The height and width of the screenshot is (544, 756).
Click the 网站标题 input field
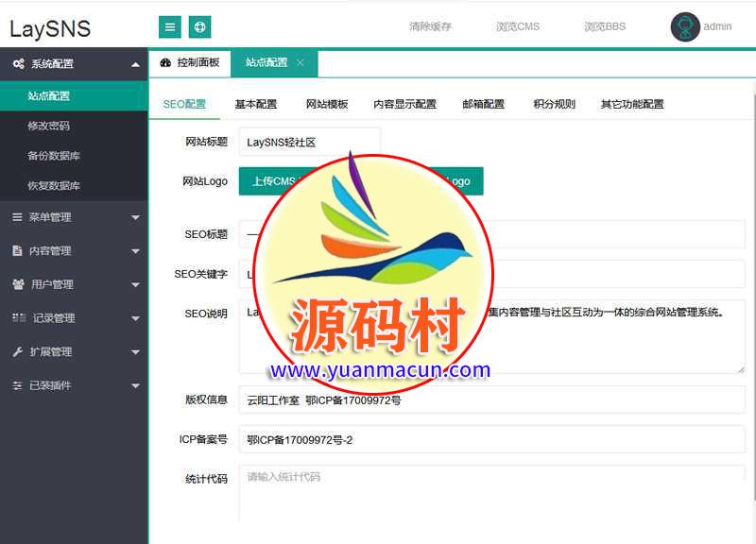pos(309,143)
